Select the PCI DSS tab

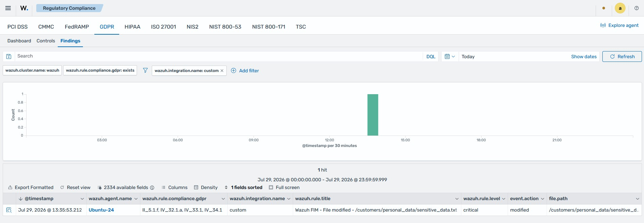[17, 27]
